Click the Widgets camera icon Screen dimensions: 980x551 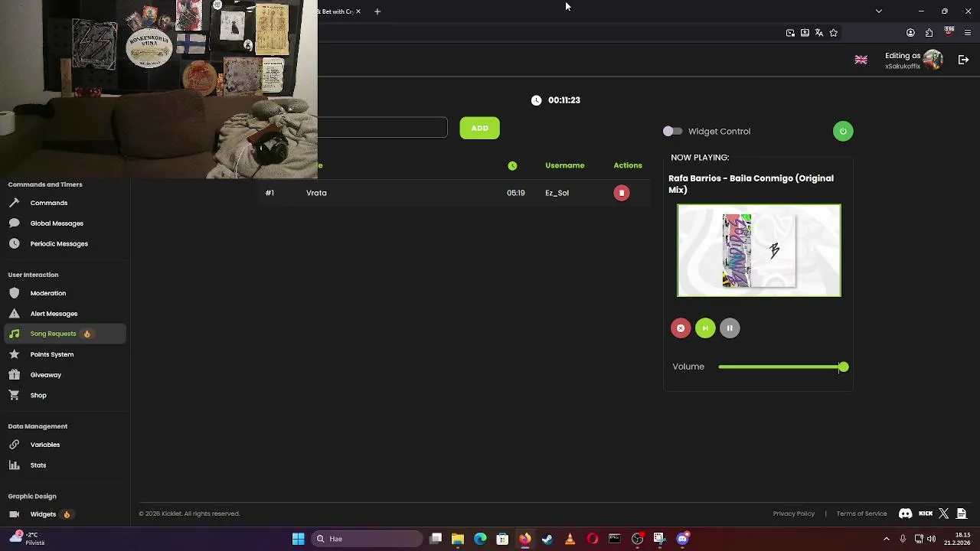tap(14, 514)
